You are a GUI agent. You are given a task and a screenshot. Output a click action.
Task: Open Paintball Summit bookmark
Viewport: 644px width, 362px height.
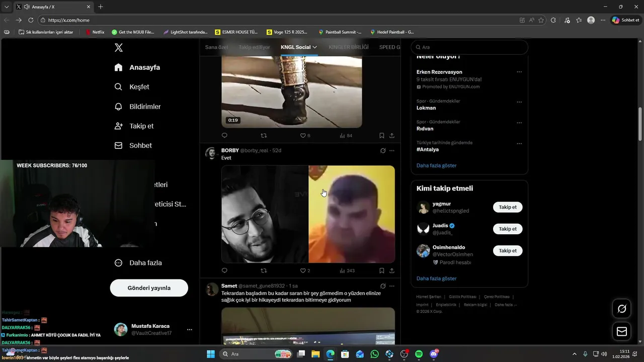[340, 32]
